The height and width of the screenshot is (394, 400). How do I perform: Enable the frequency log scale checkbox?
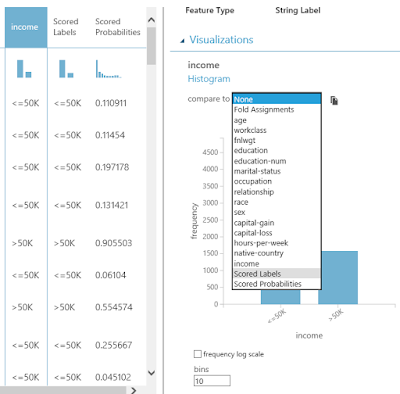[x=198, y=354]
